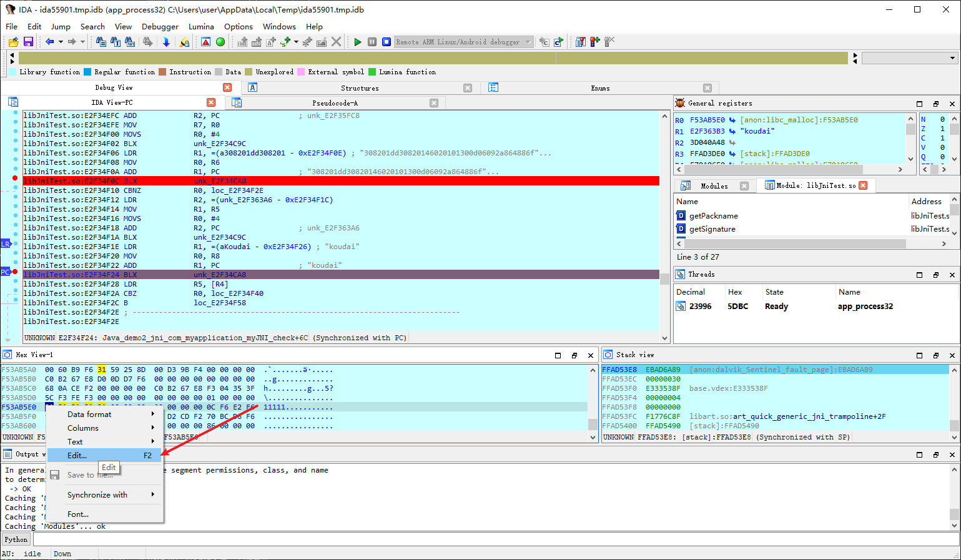Click the Stack view panel icon
The width and height of the screenshot is (961, 560).
[x=608, y=355]
